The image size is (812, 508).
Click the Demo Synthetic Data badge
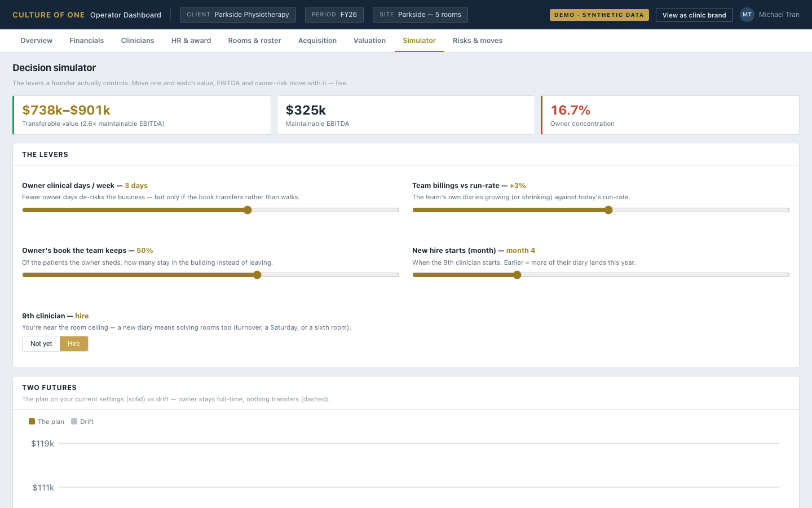pos(599,15)
